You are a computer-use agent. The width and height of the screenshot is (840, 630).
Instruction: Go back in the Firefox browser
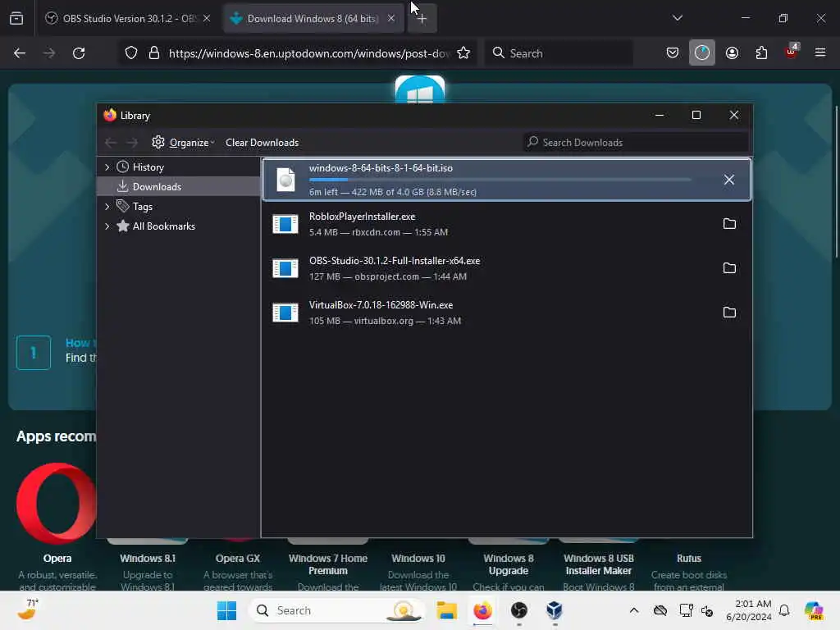[20, 53]
